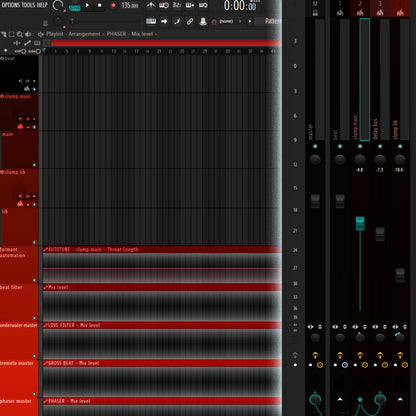The width and height of the screenshot is (416, 416).
Task: Toggle the 3-2-1 countdown before recording
Action: point(177,5)
